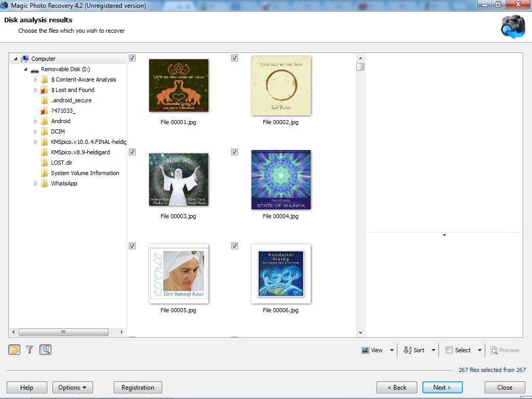This screenshot has width=532, height=399.
Task: Select the File 00001.jpg thumbnail
Action: [x=179, y=86]
